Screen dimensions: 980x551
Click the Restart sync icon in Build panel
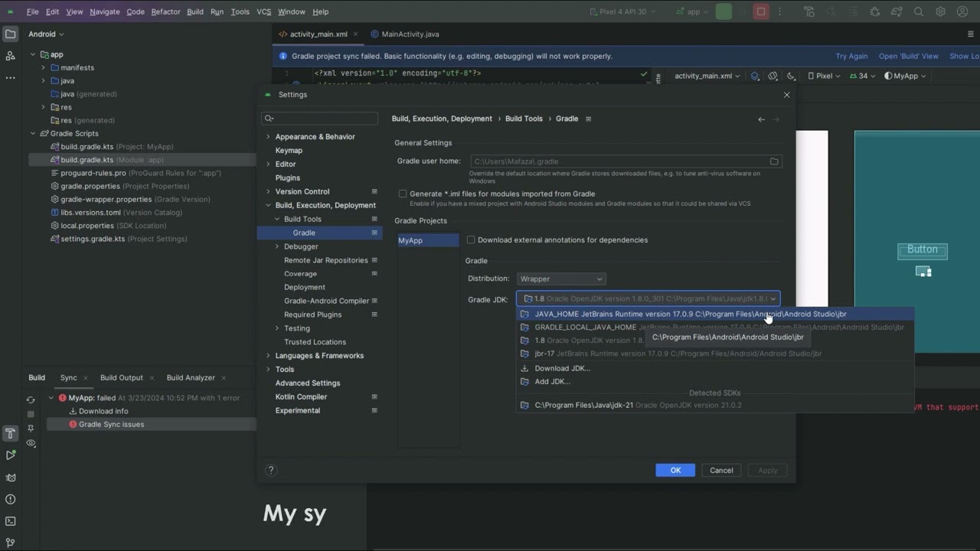(31, 399)
